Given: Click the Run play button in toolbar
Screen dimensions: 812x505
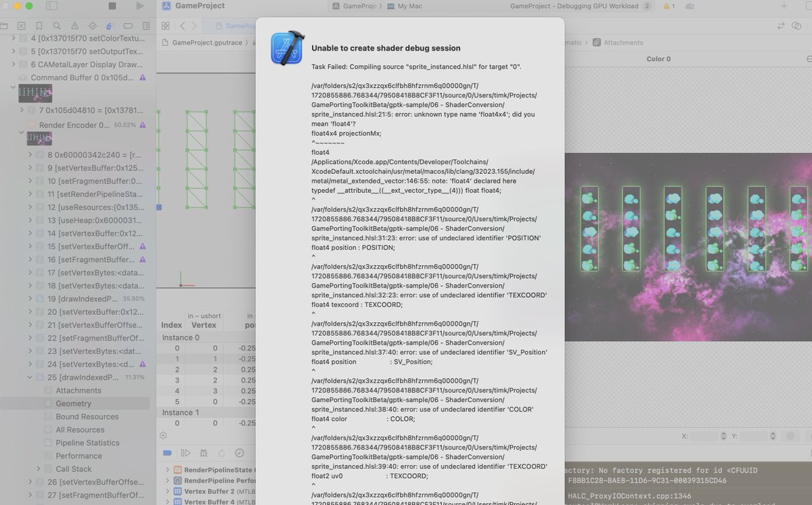Looking at the screenshot, I should [x=140, y=6].
